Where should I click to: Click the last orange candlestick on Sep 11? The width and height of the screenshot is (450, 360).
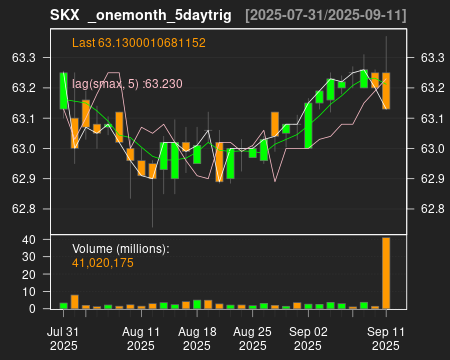[x=386, y=91]
